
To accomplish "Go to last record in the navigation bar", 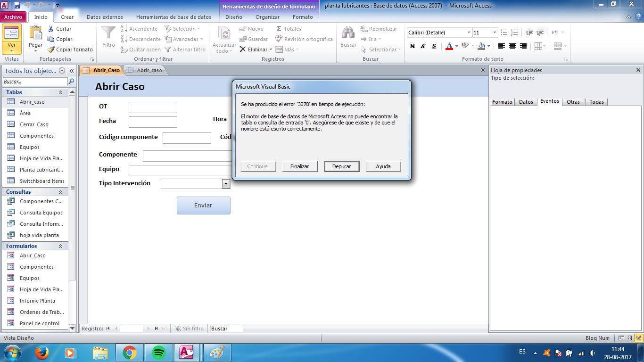I will coord(157,329).
